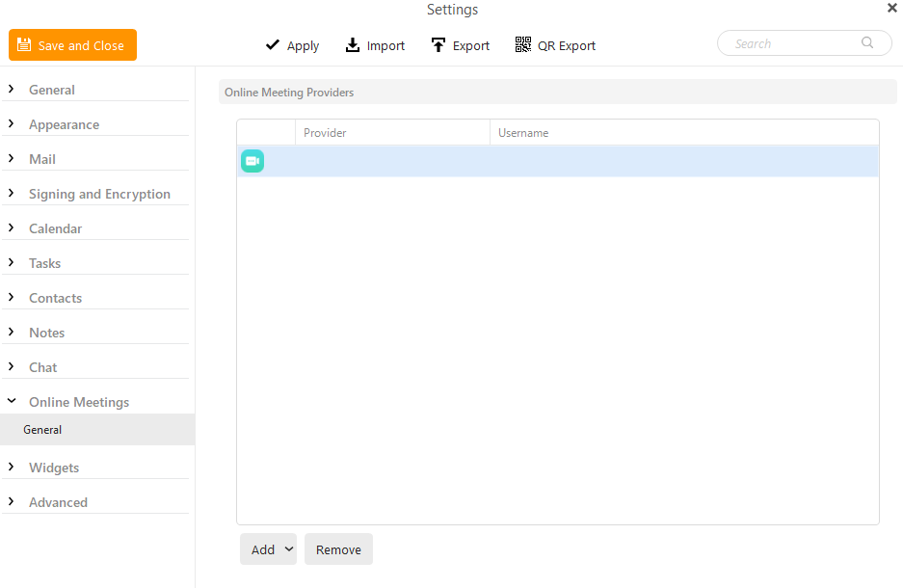Expand the General settings section
The height and width of the screenshot is (588, 903).
pyautogui.click(x=52, y=90)
